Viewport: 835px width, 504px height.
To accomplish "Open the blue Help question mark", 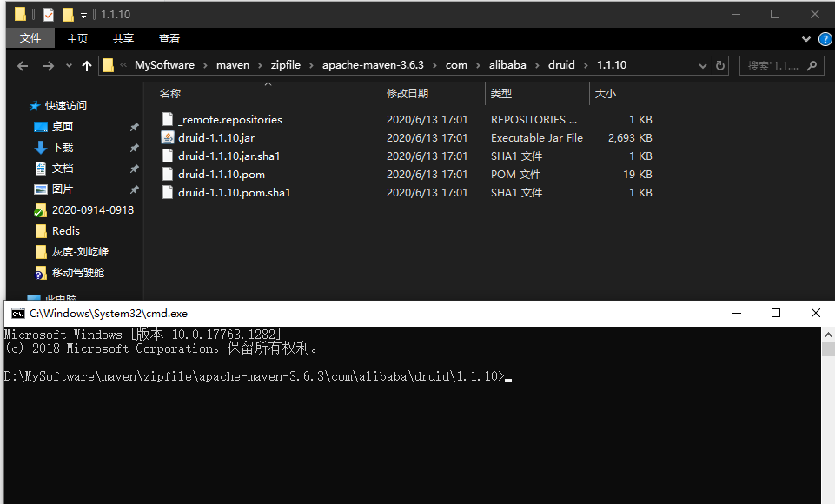I will [825, 38].
